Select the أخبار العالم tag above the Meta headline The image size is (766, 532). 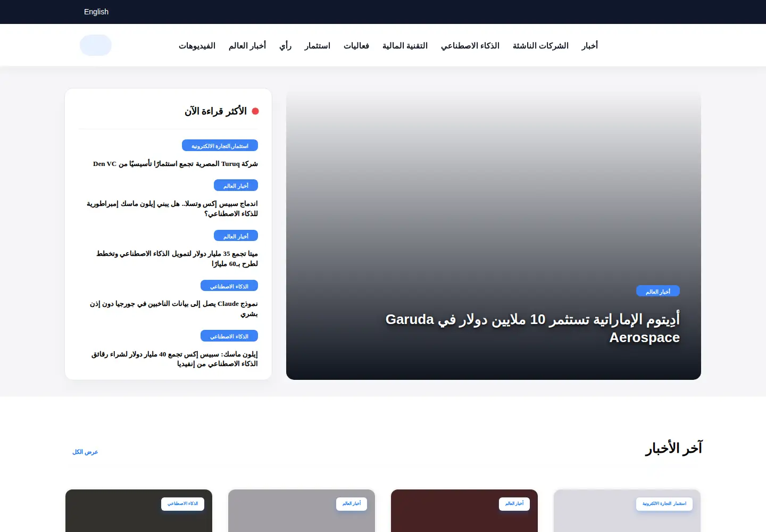click(236, 236)
